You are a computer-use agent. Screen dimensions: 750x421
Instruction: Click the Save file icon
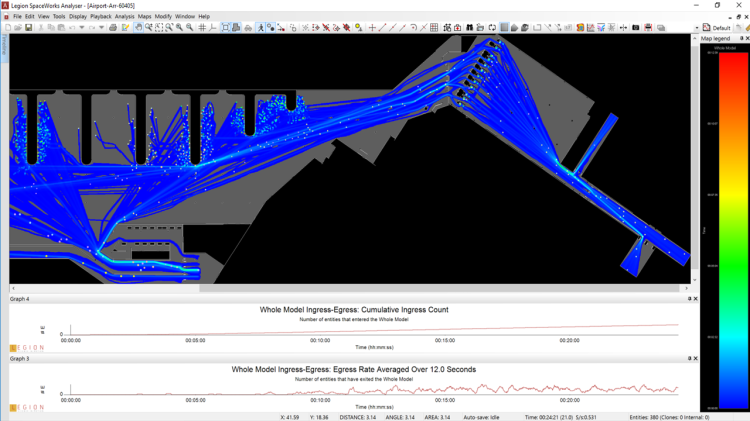pos(28,28)
